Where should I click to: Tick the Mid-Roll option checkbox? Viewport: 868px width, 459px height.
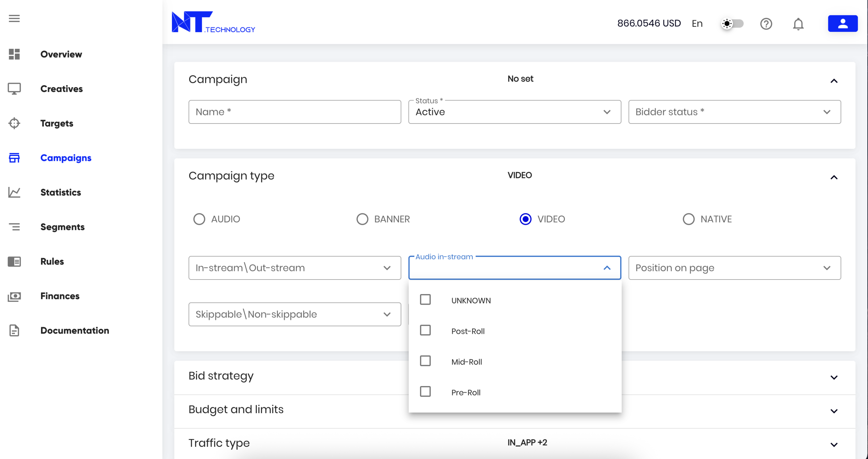[425, 361]
